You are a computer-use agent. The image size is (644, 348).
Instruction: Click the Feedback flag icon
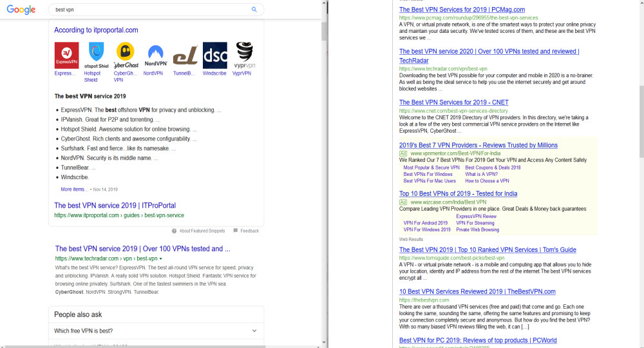[236, 231]
